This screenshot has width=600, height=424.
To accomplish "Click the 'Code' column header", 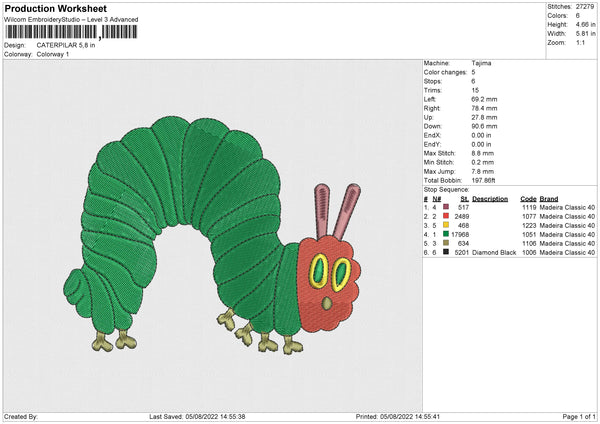I will click(x=528, y=199).
